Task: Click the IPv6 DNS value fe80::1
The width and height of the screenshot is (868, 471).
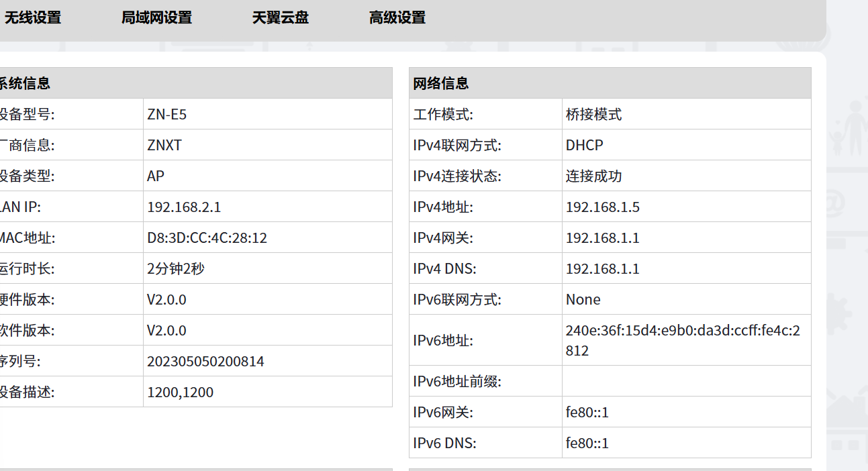Action: 587,443
